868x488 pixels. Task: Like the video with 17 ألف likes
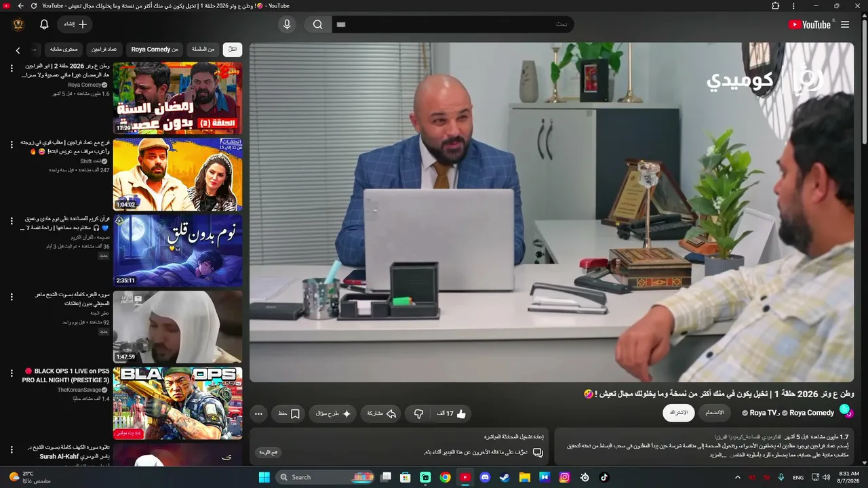(452, 413)
